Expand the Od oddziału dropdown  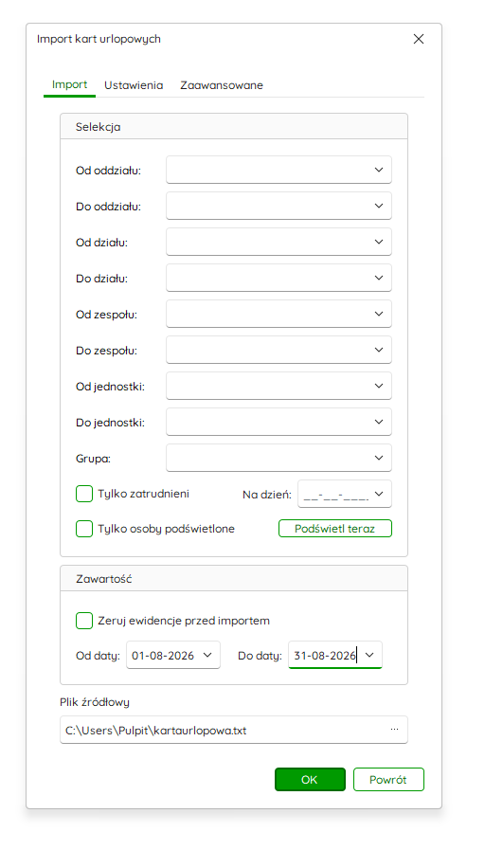(x=278, y=170)
